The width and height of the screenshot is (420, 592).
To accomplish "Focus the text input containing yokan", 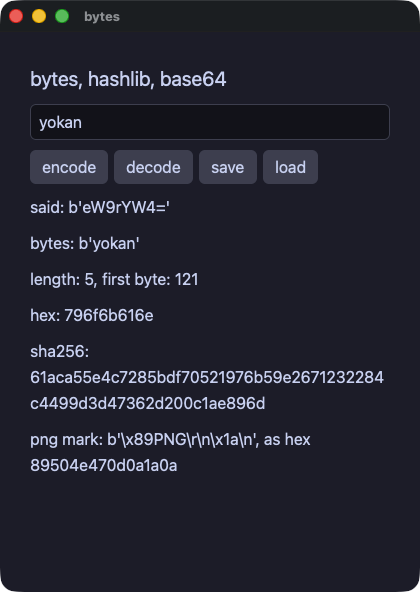I will pos(210,122).
